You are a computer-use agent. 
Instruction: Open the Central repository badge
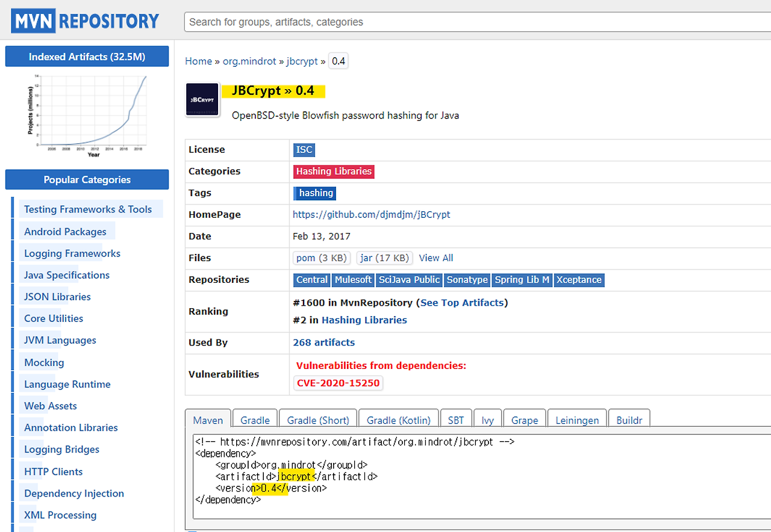point(312,280)
